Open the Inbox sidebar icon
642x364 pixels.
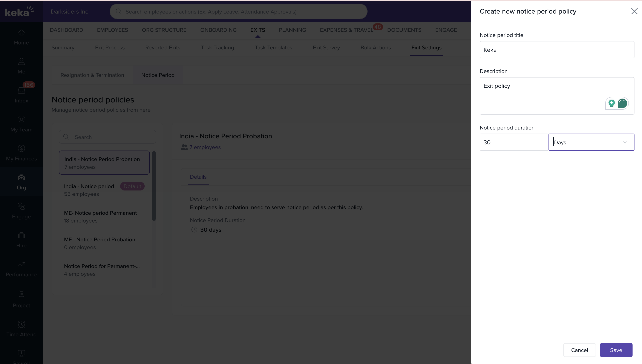21,90
